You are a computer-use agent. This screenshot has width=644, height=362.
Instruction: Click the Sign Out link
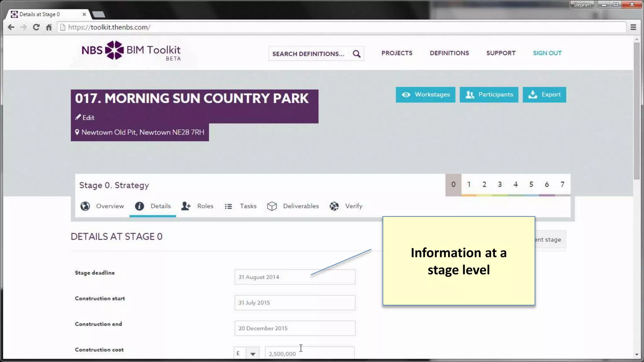[547, 53]
